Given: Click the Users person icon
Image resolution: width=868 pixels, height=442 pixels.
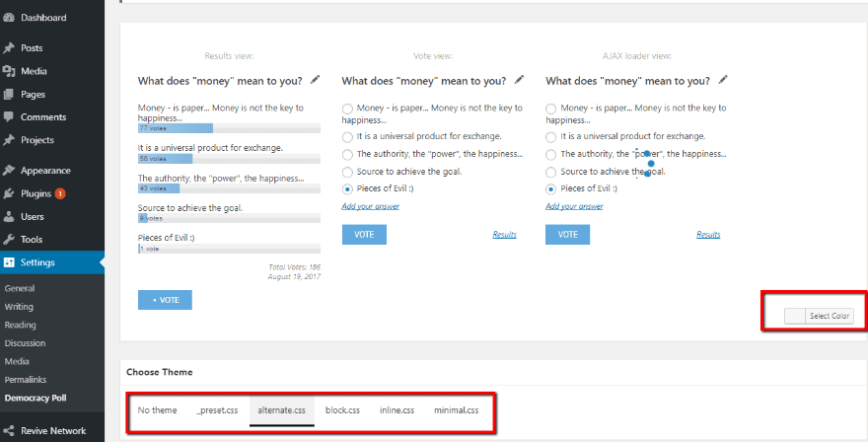Looking at the screenshot, I should (x=8, y=217).
